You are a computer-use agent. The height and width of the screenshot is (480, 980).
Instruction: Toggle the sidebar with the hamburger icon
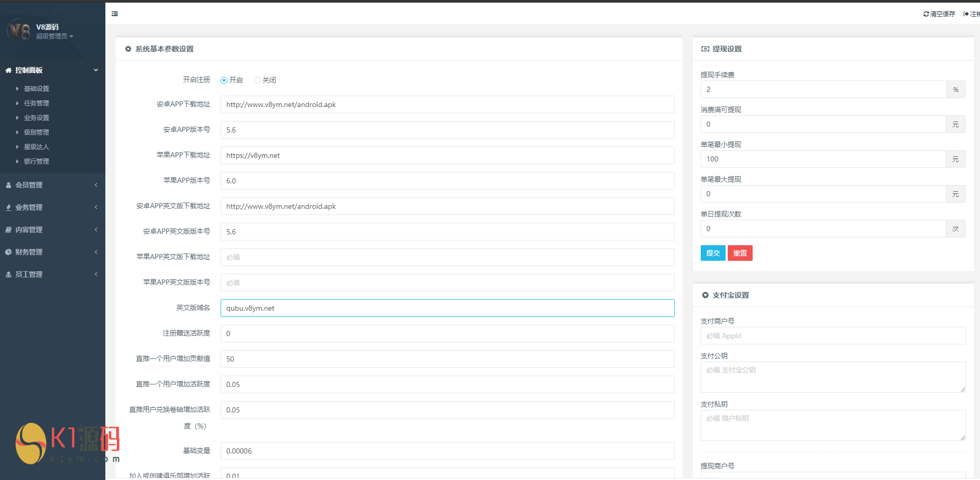[115, 14]
